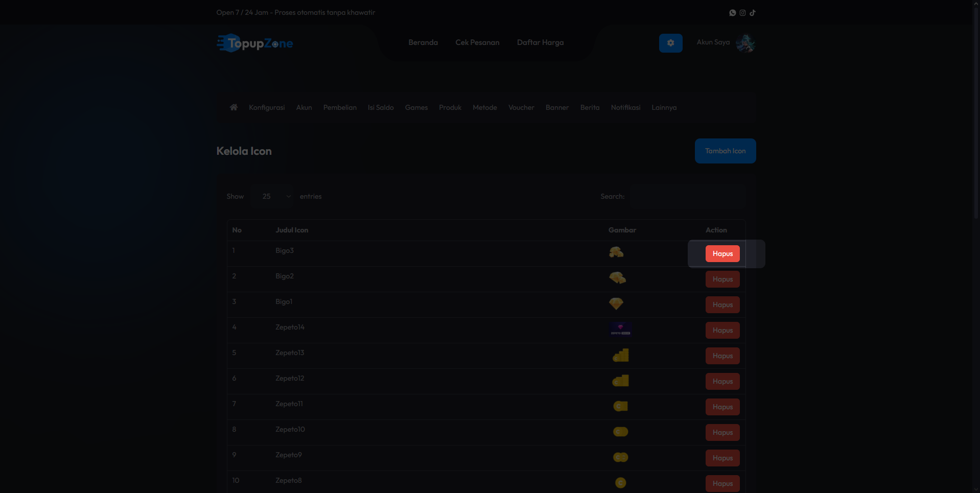Open the Isi Saldo menu
Viewport: 980px width, 493px height.
click(381, 107)
